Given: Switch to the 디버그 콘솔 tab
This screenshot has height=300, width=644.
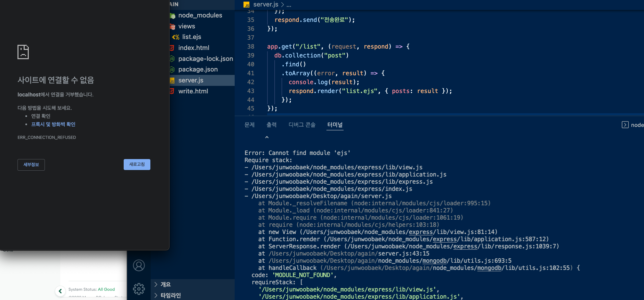Looking at the screenshot, I should pyautogui.click(x=302, y=125).
